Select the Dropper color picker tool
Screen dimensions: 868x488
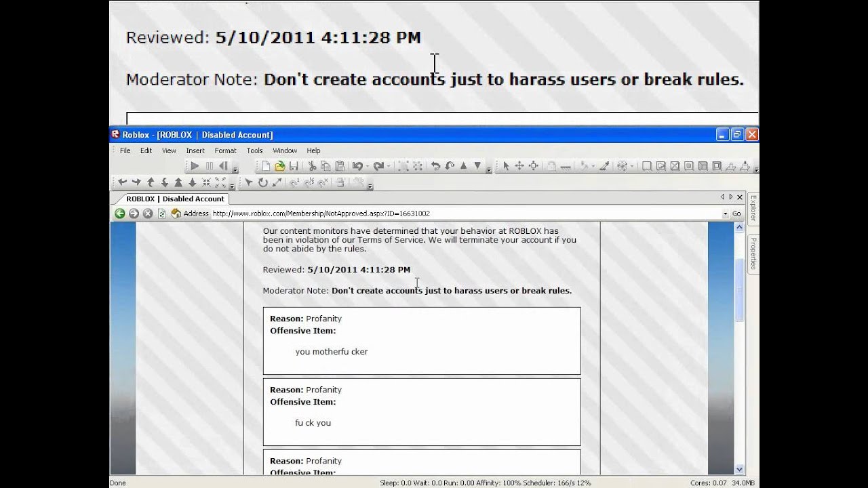(x=604, y=166)
